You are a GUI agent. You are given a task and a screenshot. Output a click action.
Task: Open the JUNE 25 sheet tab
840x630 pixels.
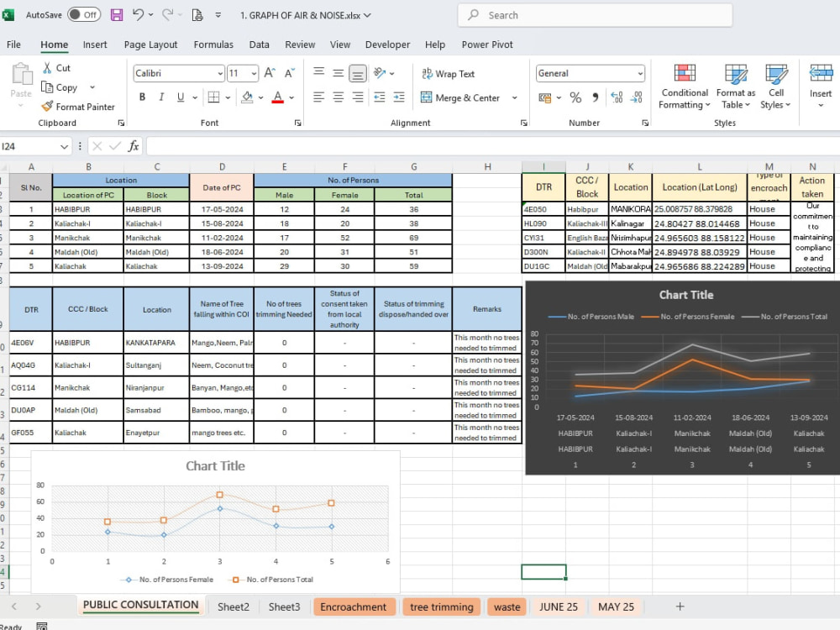(x=559, y=607)
